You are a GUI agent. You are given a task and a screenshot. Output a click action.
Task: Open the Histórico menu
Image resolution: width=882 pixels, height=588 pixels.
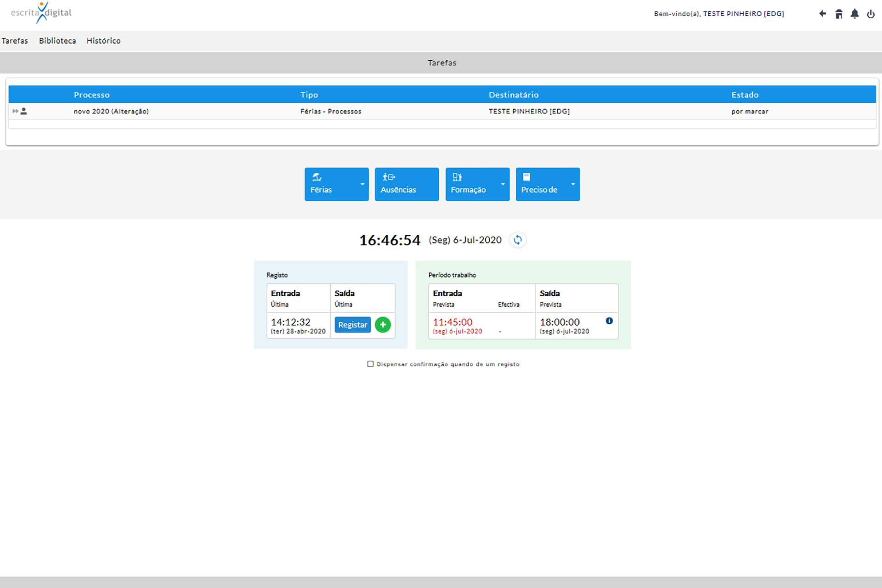coord(103,41)
